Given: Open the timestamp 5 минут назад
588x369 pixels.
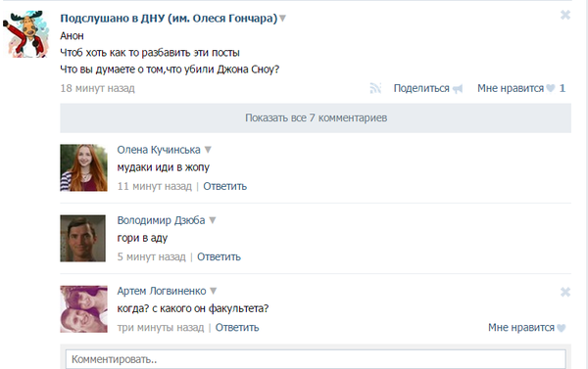Looking at the screenshot, I should (152, 257).
